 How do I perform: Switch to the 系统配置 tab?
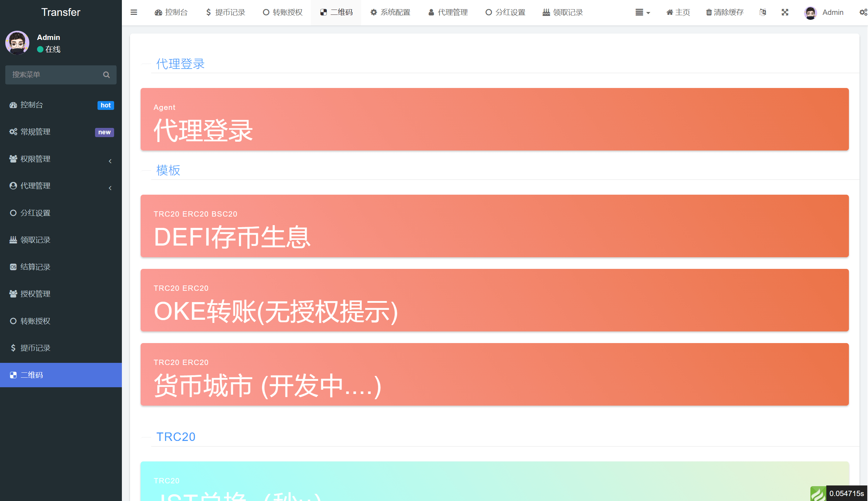(x=390, y=12)
